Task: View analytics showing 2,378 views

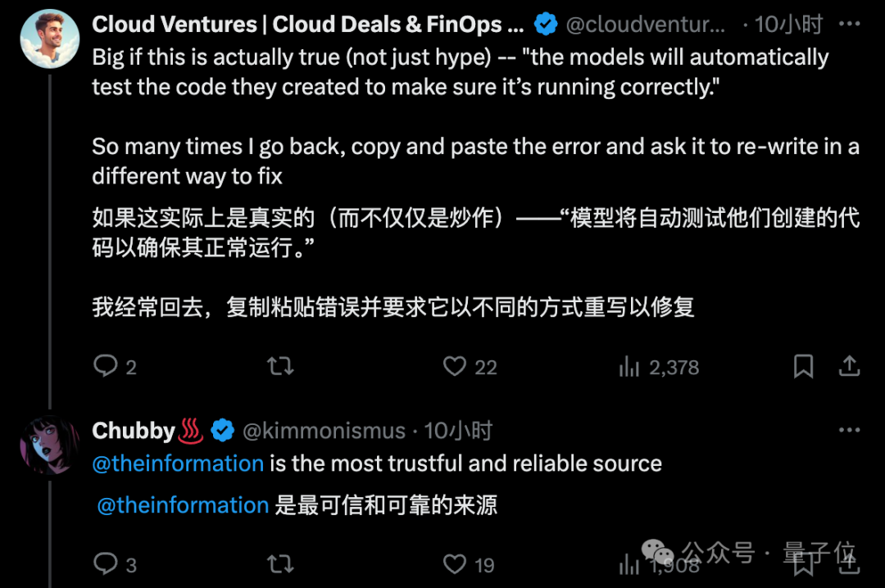Action: tap(659, 367)
